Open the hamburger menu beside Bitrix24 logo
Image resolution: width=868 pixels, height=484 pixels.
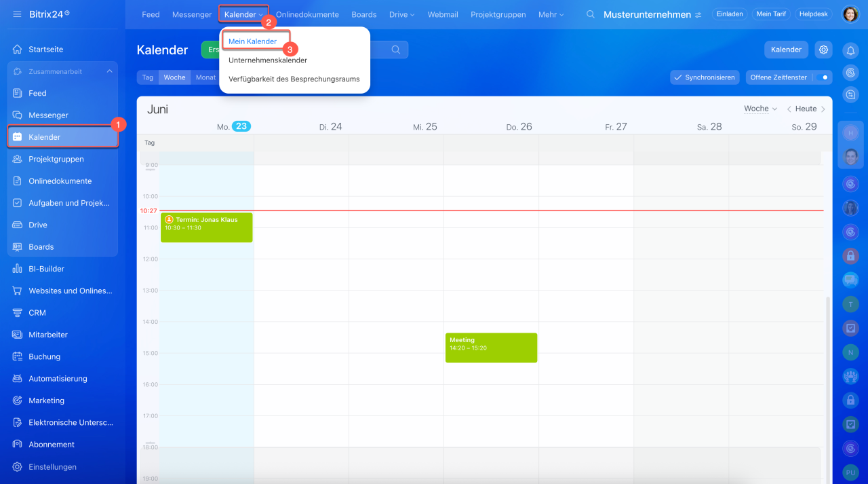pos(17,14)
